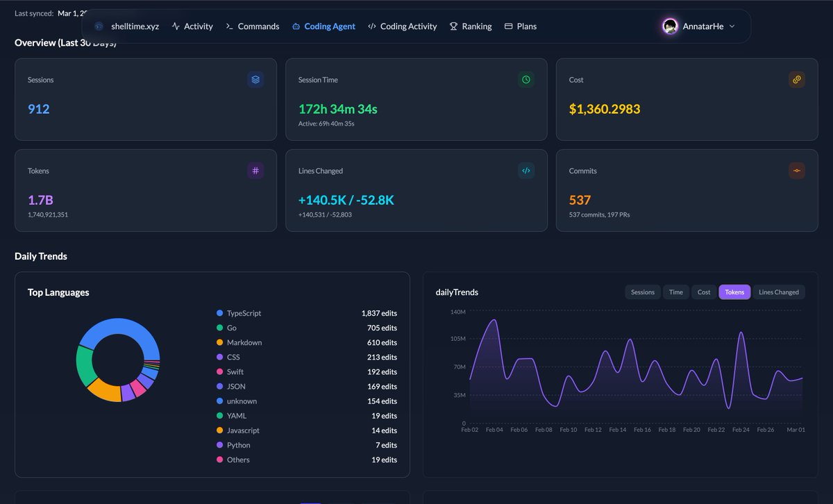833x504 pixels.
Task: Click the card icon beside Plans
Action: click(508, 26)
